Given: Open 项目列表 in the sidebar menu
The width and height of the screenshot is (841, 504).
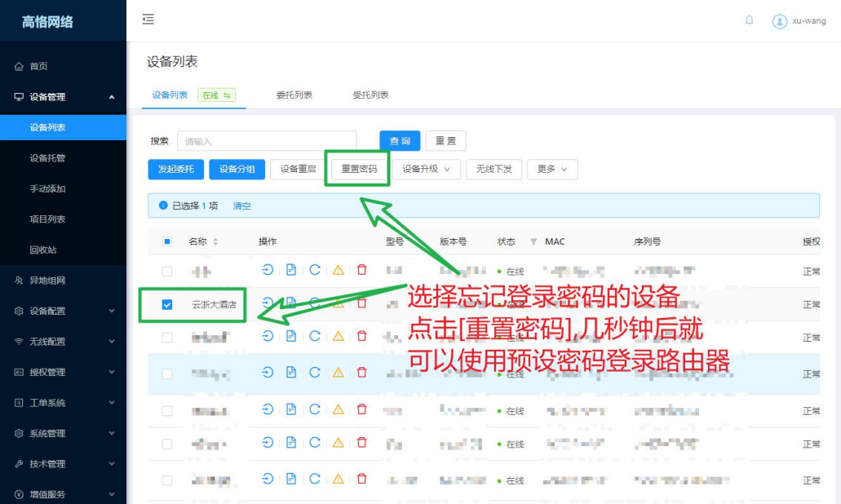Looking at the screenshot, I should (x=47, y=219).
